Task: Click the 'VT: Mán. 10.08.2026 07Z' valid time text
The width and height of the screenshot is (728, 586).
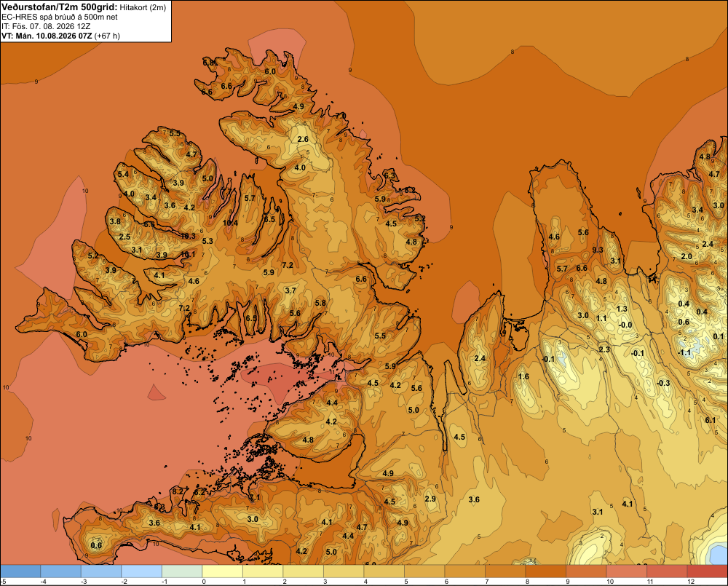Action: click(47, 36)
